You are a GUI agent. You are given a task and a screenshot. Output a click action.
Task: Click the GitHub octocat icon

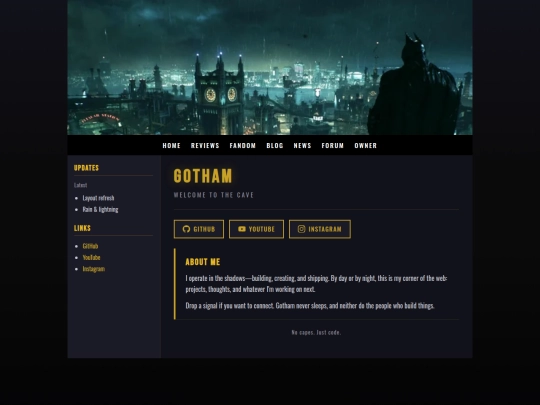(186, 229)
